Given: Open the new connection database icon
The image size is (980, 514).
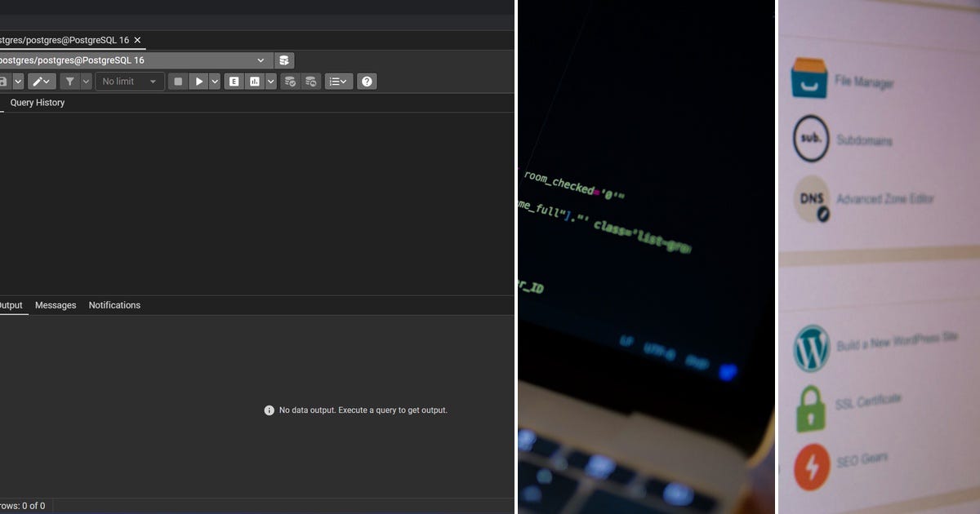Looking at the screenshot, I should (283, 60).
